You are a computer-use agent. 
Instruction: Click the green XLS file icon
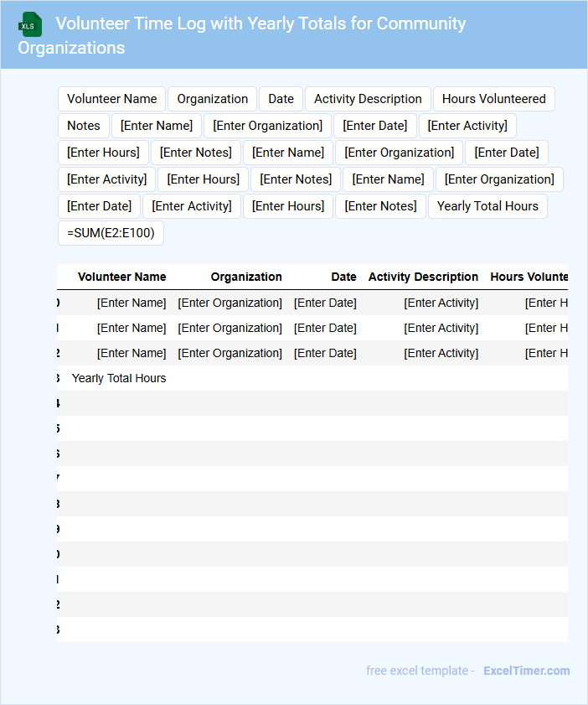point(31,24)
